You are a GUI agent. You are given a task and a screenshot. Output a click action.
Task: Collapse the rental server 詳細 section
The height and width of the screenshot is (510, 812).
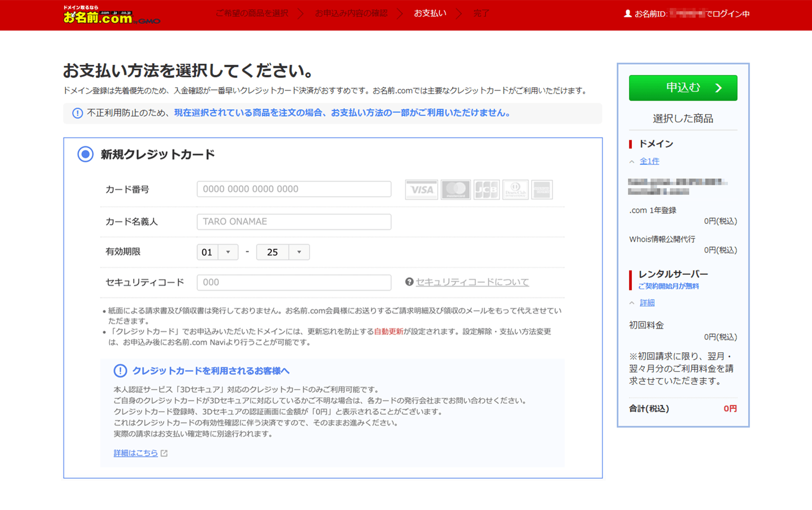click(x=647, y=303)
